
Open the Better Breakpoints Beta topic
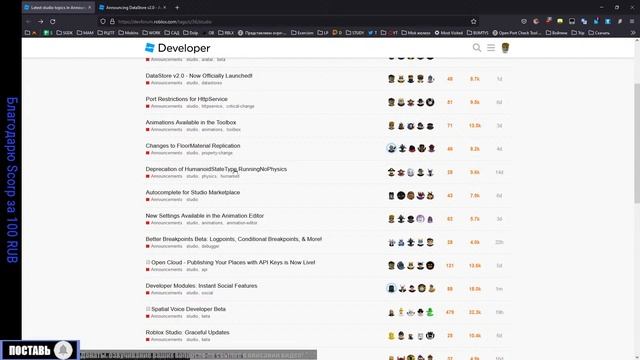(x=233, y=239)
